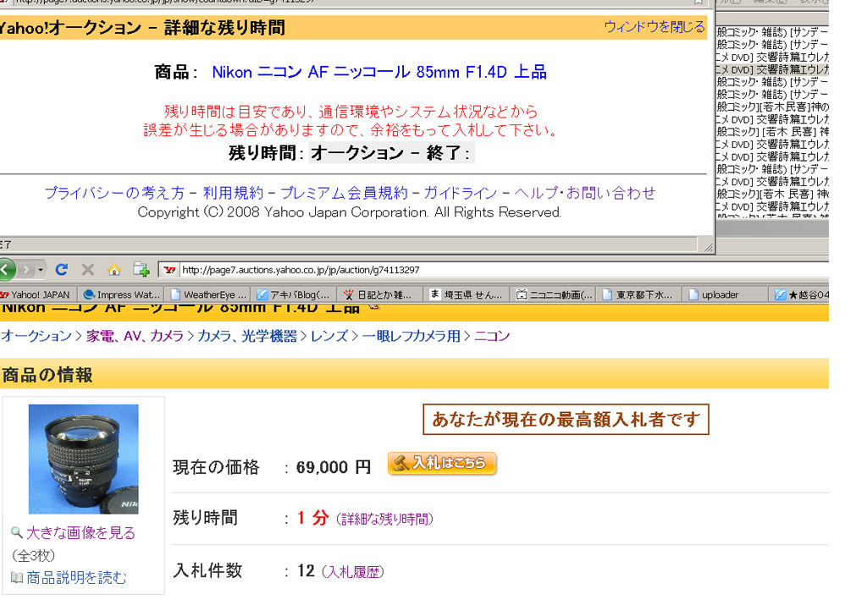Open the navigation history dropdown arrow
The height and width of the screenshot is (616, 867).
(41, 270)
